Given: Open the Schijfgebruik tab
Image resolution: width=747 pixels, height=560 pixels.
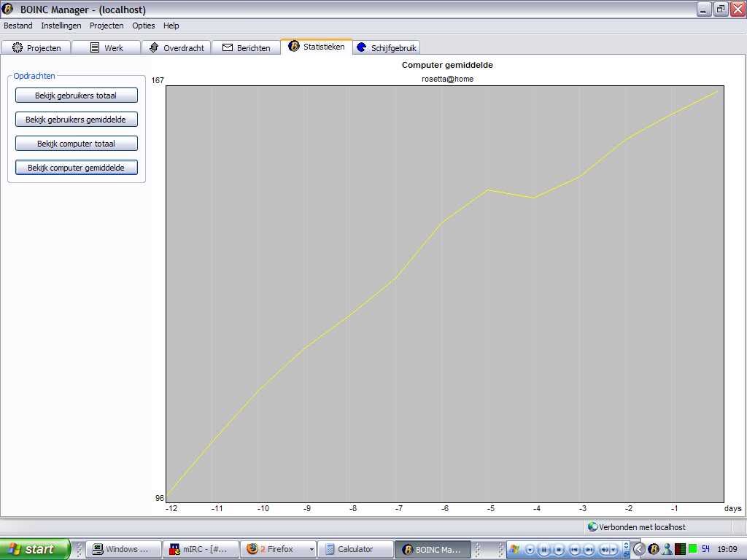Looking at the screenshot, I should [x=387, y=47].
